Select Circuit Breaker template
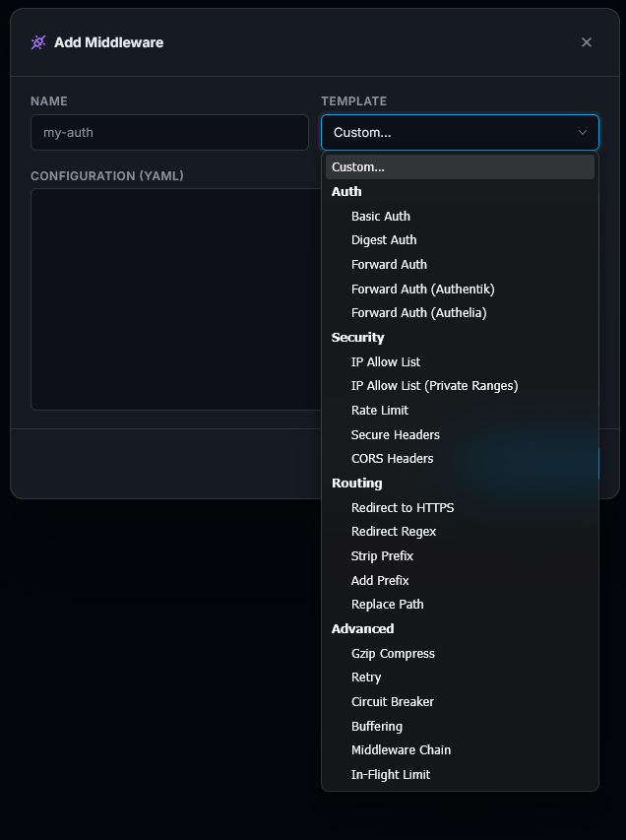The width and height of the screenshot is (626, 840). [x=393, y=701]
